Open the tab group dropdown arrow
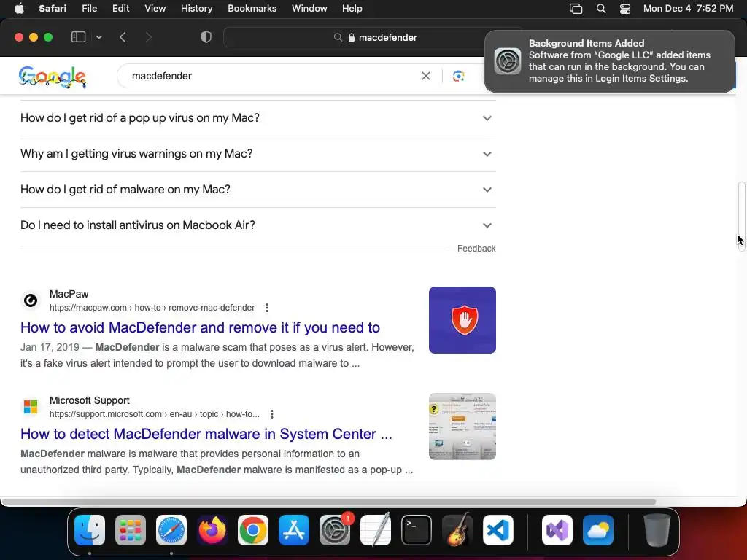Viewport: 747px width, 560px height. pos(98,37)
